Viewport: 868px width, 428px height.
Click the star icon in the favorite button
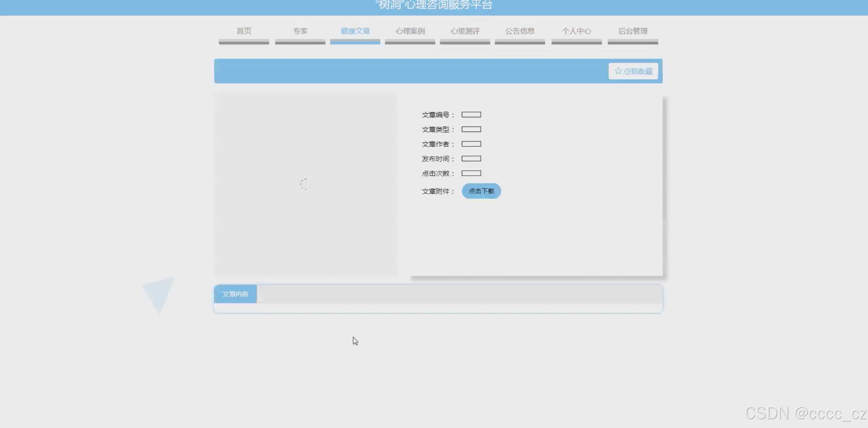point(618,71)
